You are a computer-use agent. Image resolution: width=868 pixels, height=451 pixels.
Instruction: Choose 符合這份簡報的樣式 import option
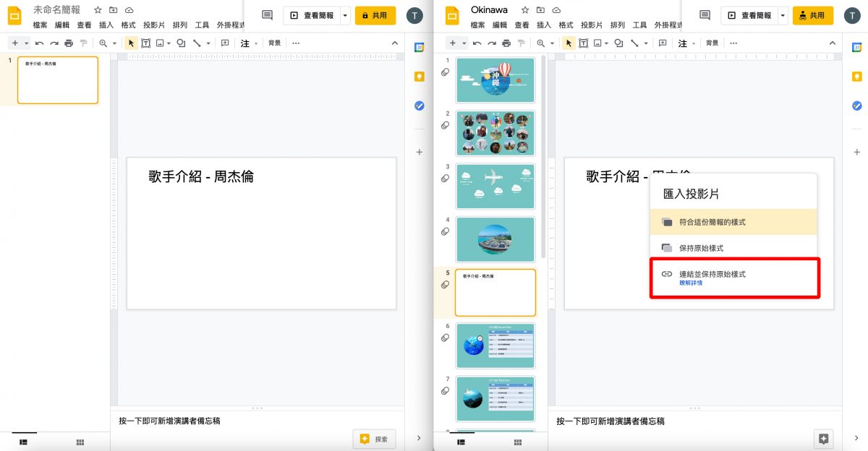coord(733,222)
